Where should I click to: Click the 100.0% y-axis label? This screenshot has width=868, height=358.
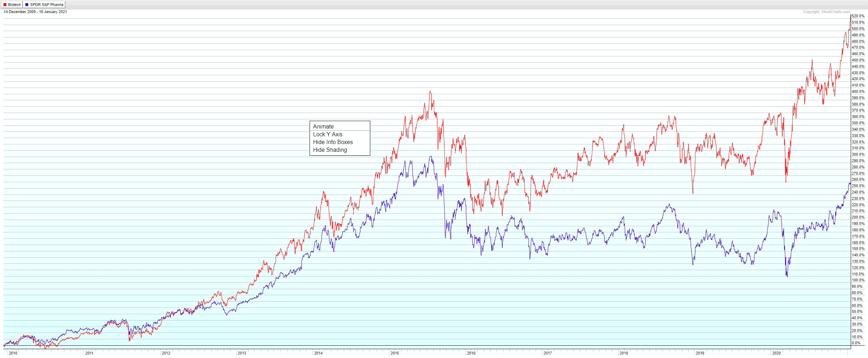click(858, 280)
